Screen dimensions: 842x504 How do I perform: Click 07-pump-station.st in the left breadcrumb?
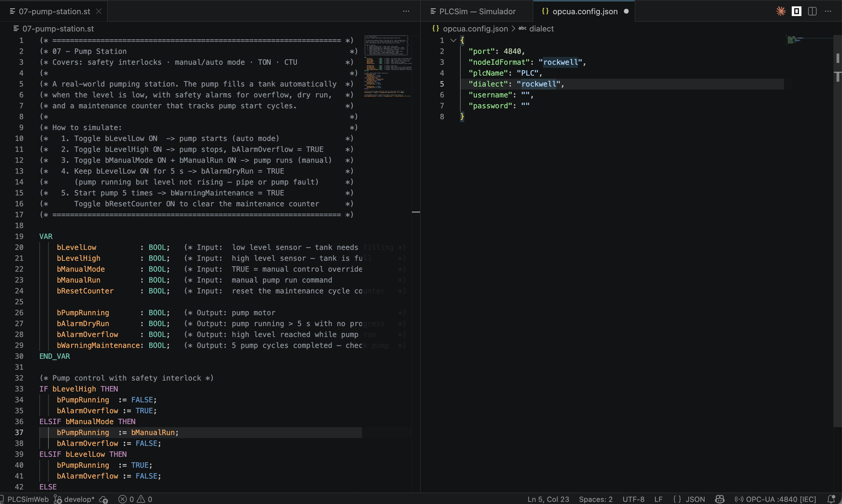click(58, 28)
